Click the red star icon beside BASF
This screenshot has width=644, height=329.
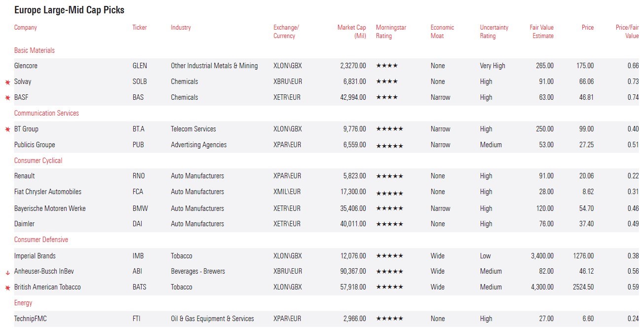point(7,98)
